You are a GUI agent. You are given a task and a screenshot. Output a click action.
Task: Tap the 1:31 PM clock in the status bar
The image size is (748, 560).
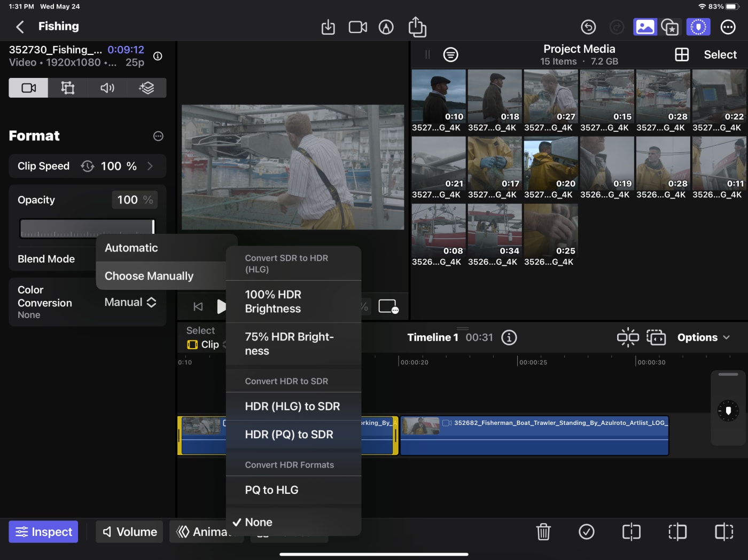21,6
